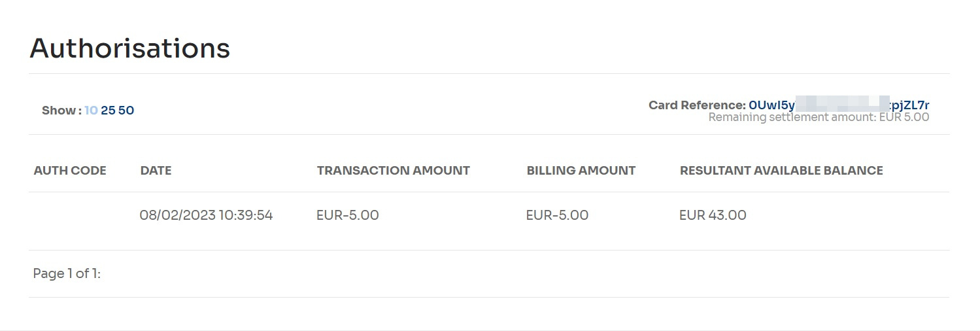980x331 pixels.
Task: Click the EUR 43.00 balance cell
Action: [x=713, y=215]
